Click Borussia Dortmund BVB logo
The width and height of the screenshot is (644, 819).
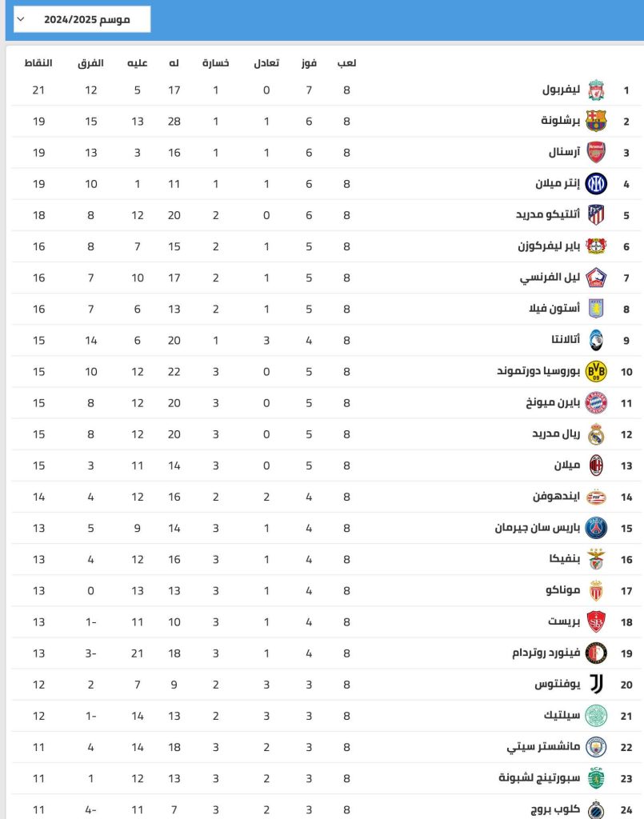[596, 371]
